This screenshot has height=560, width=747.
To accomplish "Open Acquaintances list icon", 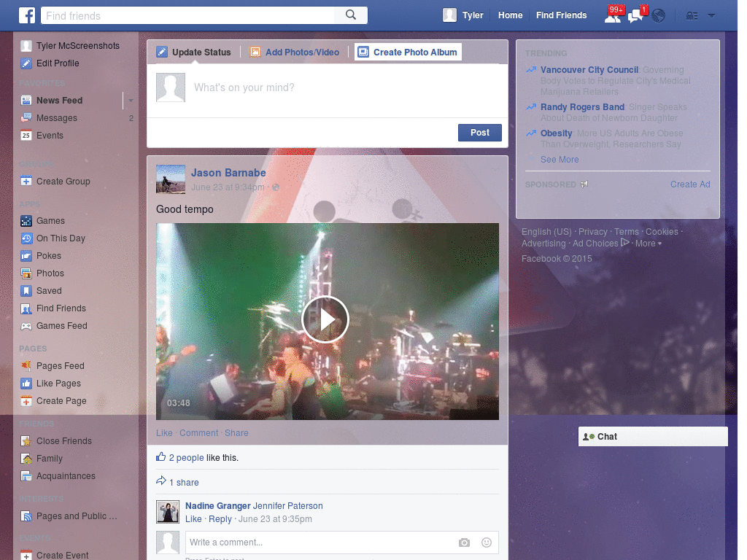I will [x=26, y=476].
